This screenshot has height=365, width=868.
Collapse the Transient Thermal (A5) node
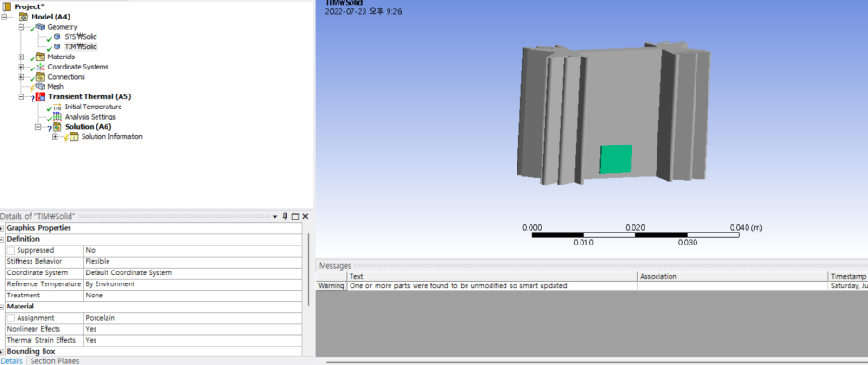(x=21, y=96)
